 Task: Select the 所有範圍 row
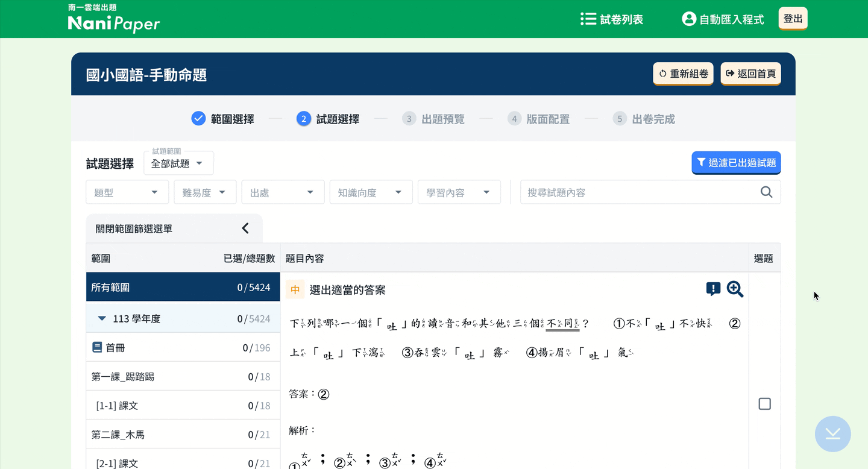(183, 287)
